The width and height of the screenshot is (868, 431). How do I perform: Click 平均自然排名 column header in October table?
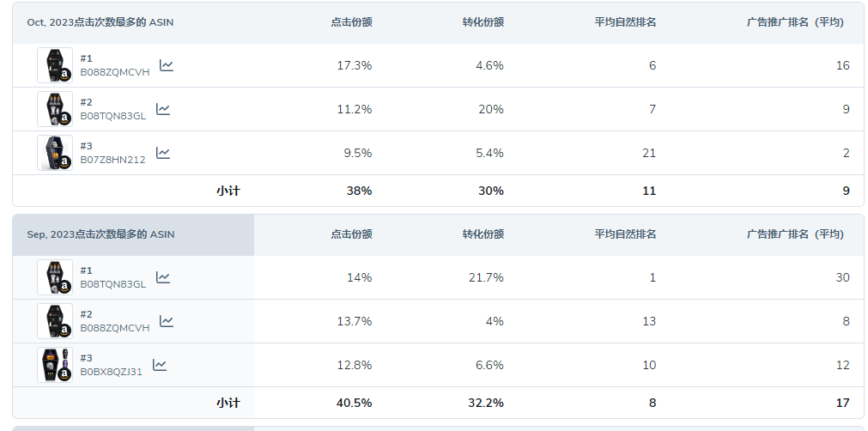tap(626, 22)
